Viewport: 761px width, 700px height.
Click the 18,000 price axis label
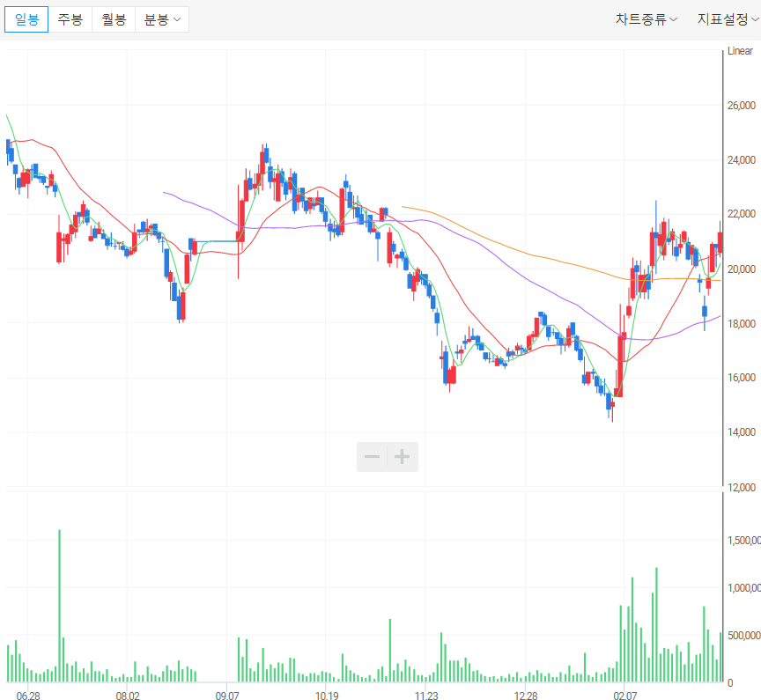coord(741,323)
